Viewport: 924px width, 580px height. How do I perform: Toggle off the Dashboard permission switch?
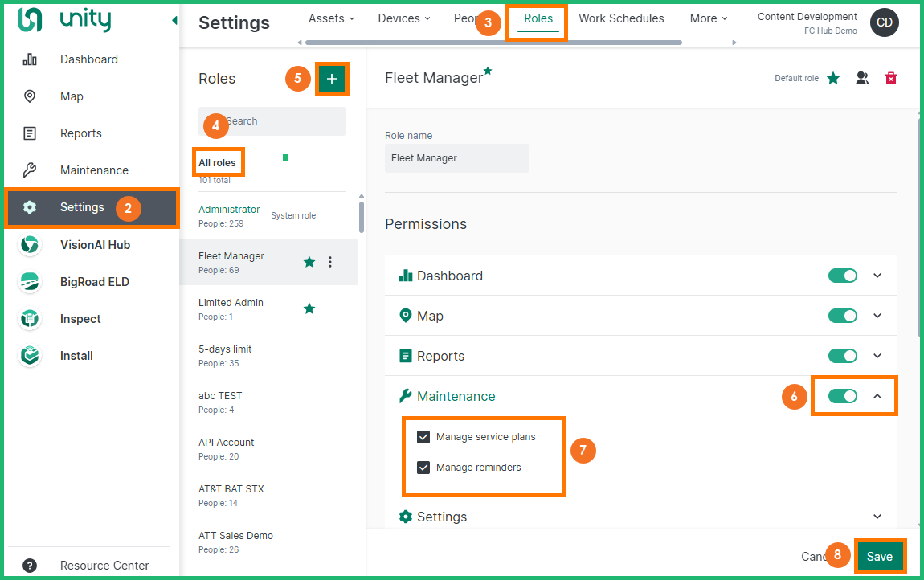(843, 276)
